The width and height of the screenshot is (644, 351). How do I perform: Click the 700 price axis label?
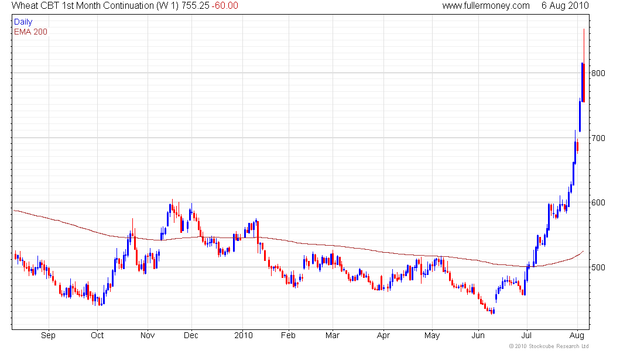tap(598, 138)
